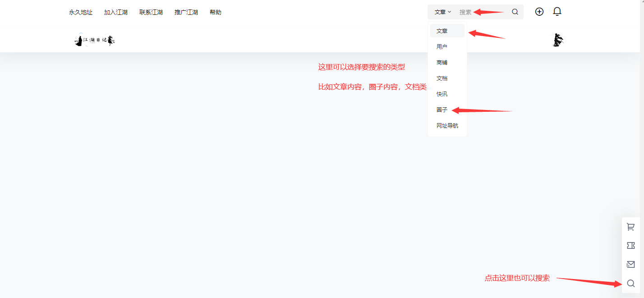
Task: Open the 推广江湖 link
Action: [186, 12]
